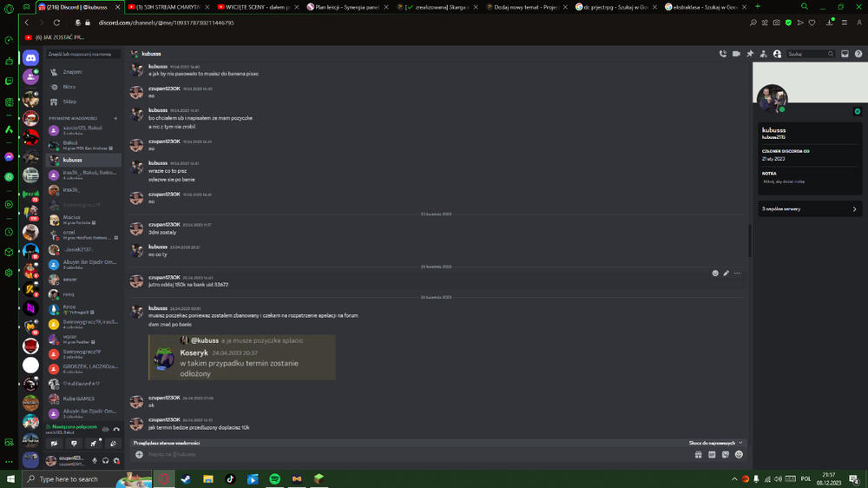Open the soundboard icon in voice panel

113,444
